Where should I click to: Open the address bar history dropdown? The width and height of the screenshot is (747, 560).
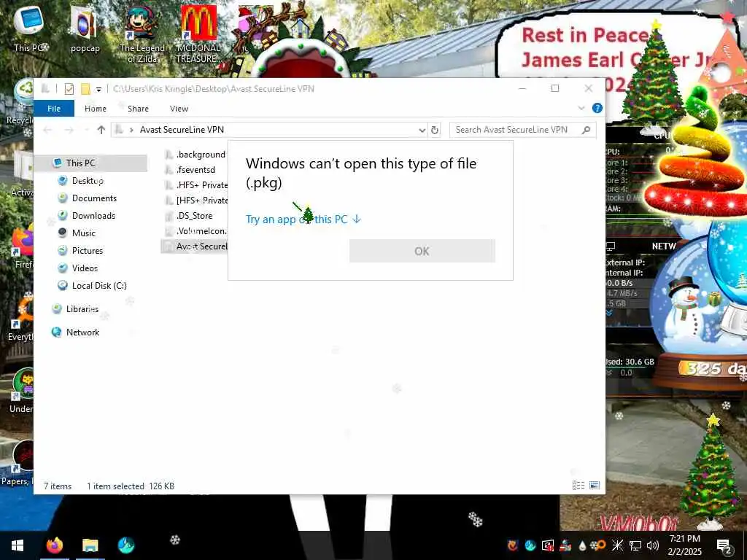tap(422, 130)
